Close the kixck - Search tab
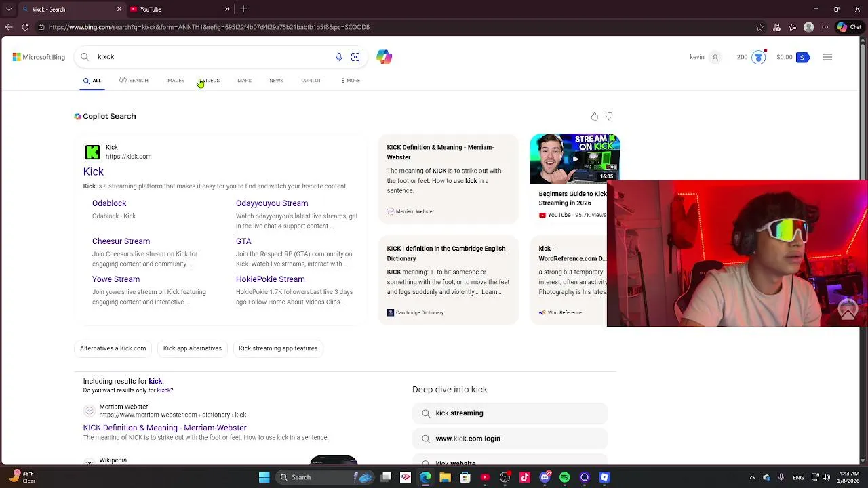 coord(119,9)
